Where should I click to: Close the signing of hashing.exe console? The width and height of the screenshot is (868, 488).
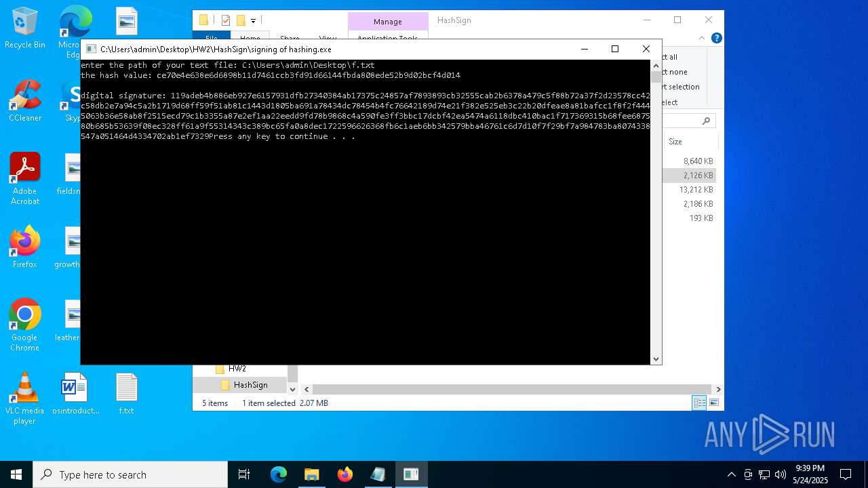pos(646,49)
